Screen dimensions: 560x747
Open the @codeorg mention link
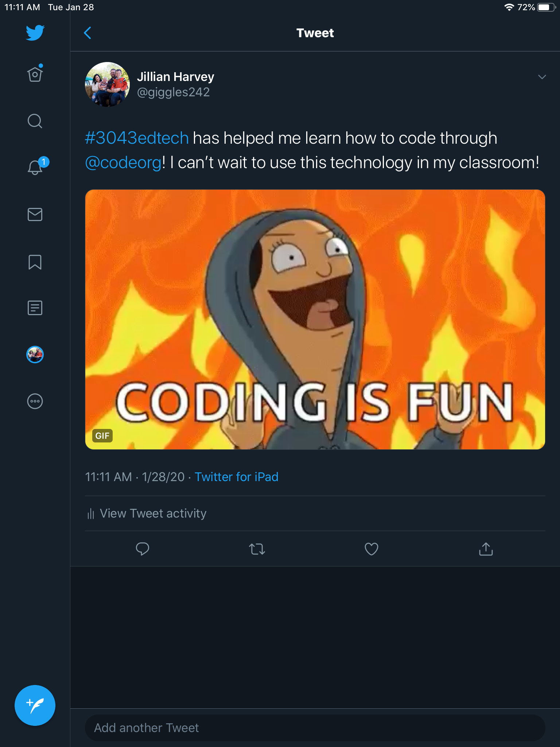(x=123, y=163)
